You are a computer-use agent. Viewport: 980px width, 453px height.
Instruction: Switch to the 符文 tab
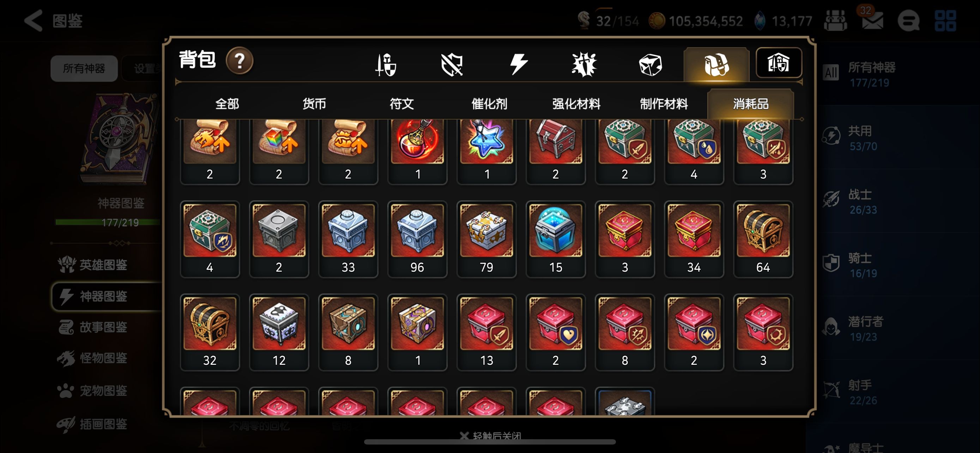pos(401,104)
